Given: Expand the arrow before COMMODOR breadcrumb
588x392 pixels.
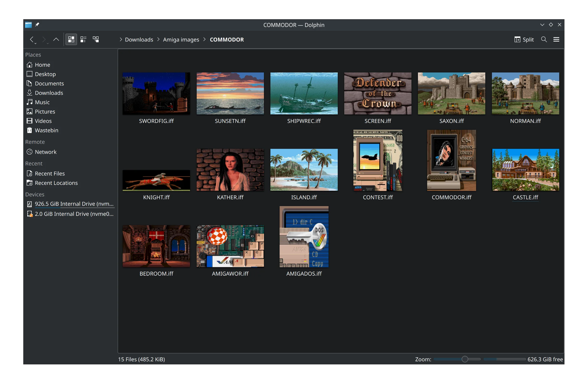Looking at the screenshot, I should pos(204,40).
